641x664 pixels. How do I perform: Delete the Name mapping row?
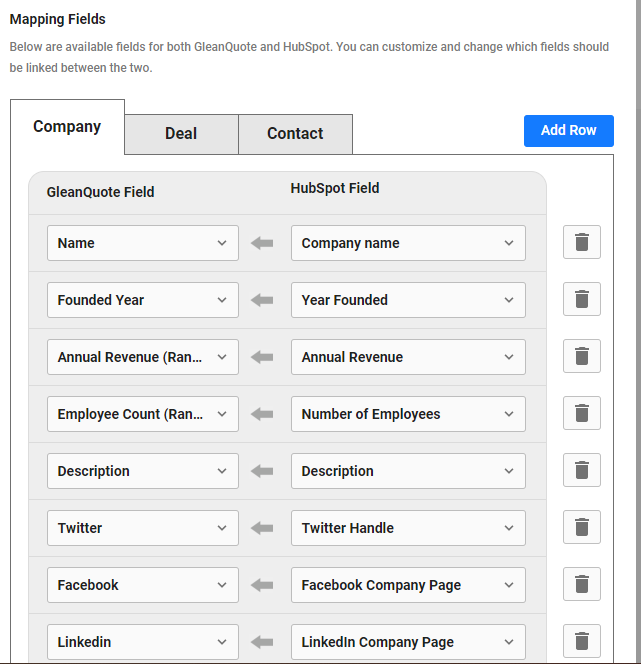[x=581, y=242]
